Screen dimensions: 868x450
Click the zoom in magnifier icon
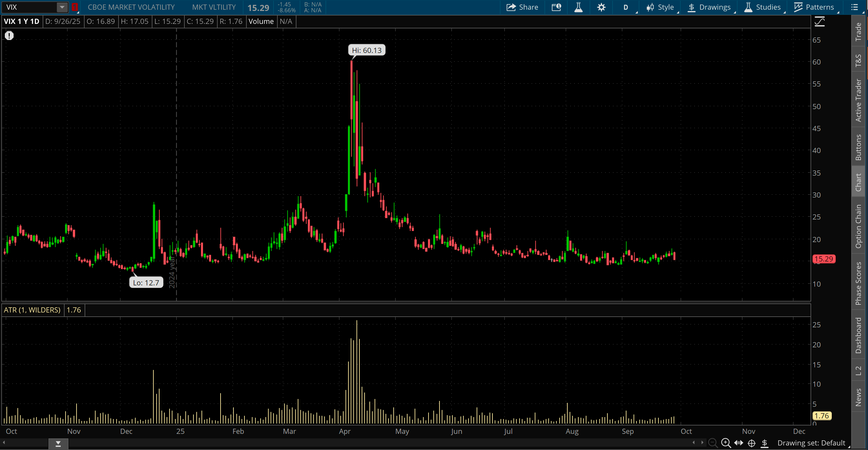726,443
